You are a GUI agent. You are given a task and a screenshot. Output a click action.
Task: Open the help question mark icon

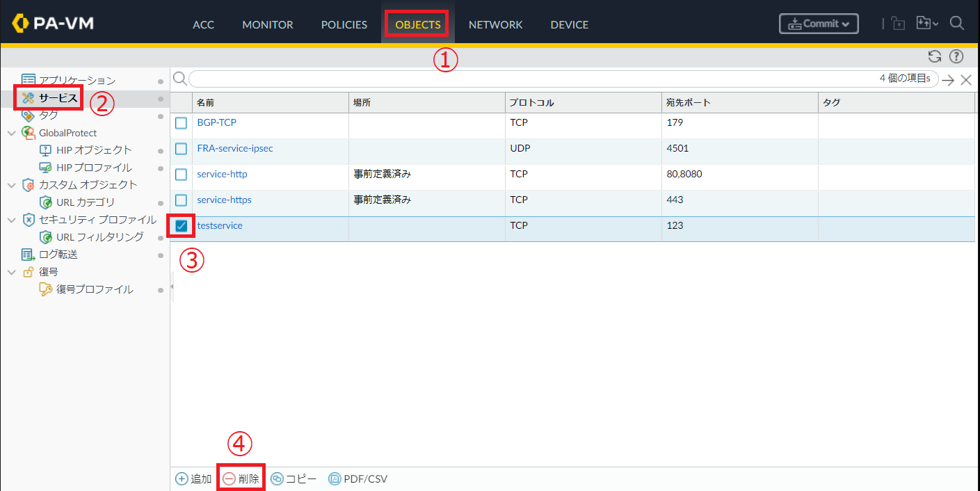tap(956, 57)
